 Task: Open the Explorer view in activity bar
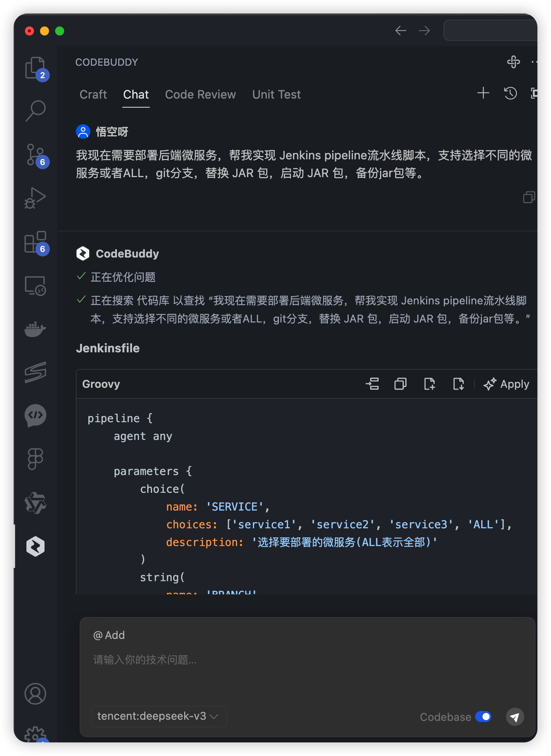(35, 68)
